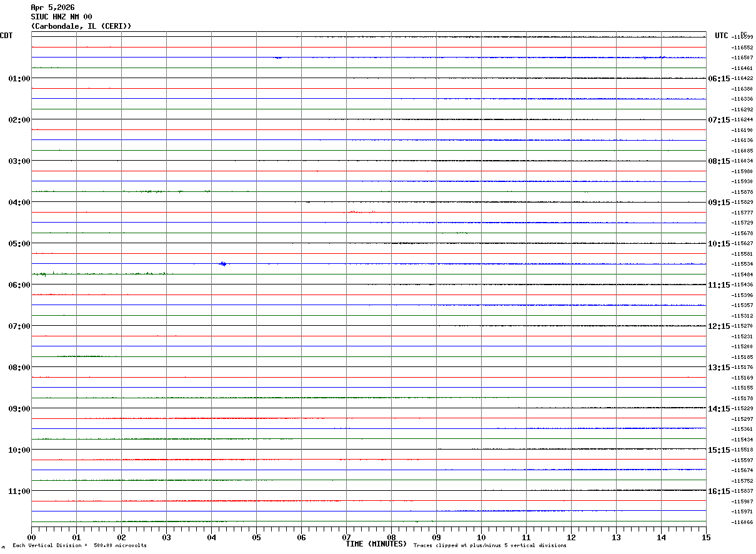Click the 'CDT' timezone label
The image size is (756, 554).
pyautogui.click(x=6, y=36)
